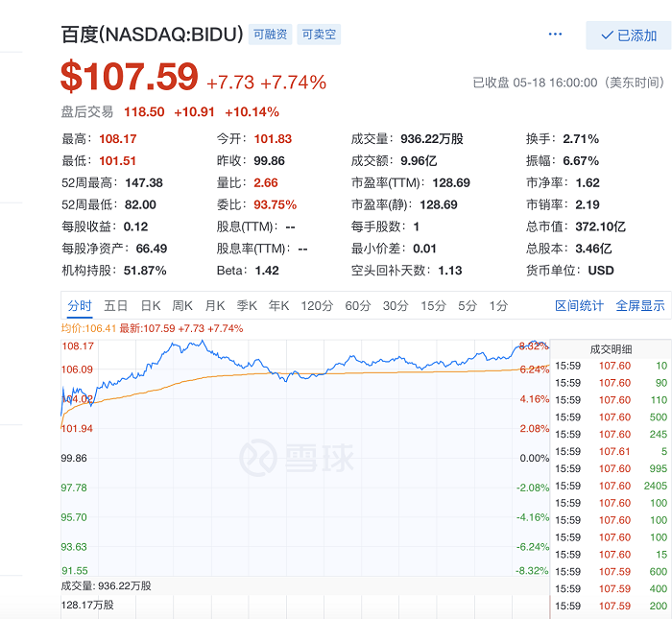Click the 可卖空 tag
The height and width of the screenshot is (619, 672).
pyautogui.click(x=319, y=35)
